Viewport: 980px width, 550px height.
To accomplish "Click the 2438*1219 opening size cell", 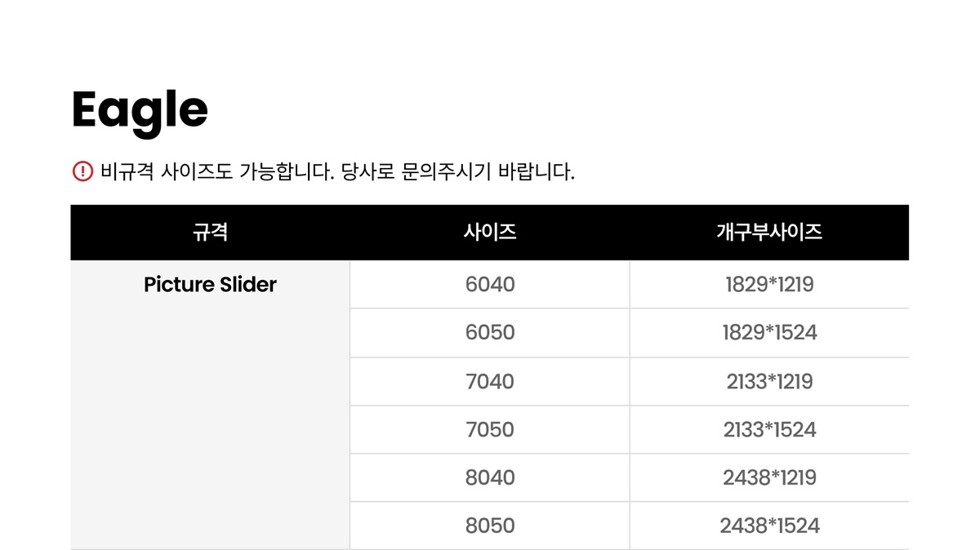I will coord(769,477).
